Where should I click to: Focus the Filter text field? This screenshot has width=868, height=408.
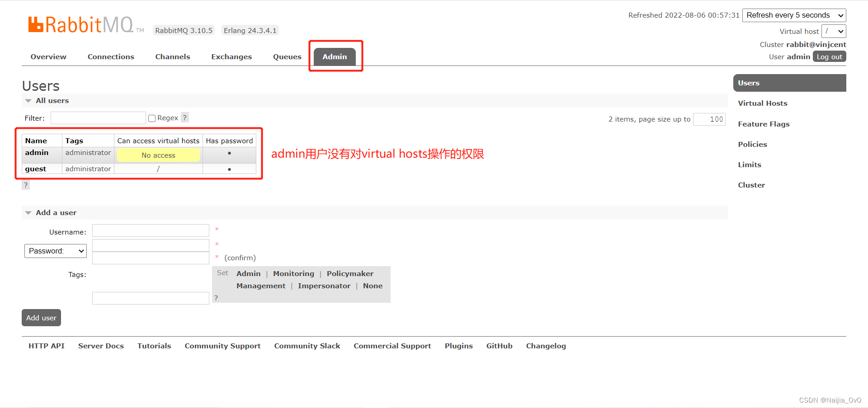(x=98, y=118)
